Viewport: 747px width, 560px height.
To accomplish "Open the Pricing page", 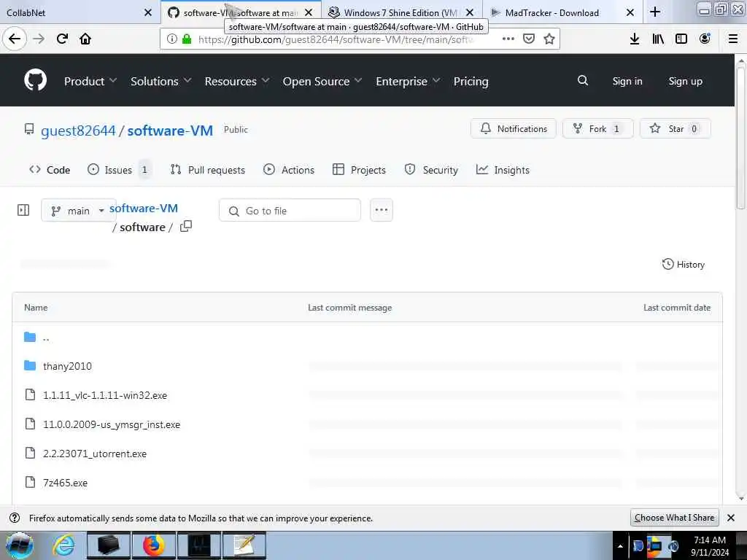I will [x=471, y=82].
